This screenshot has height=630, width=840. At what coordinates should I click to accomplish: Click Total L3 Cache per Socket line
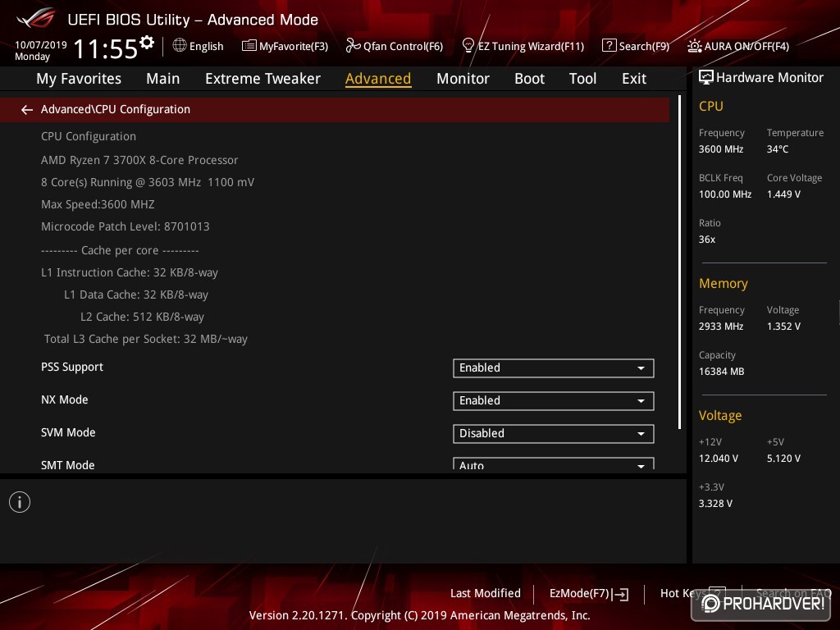[146, 339]
